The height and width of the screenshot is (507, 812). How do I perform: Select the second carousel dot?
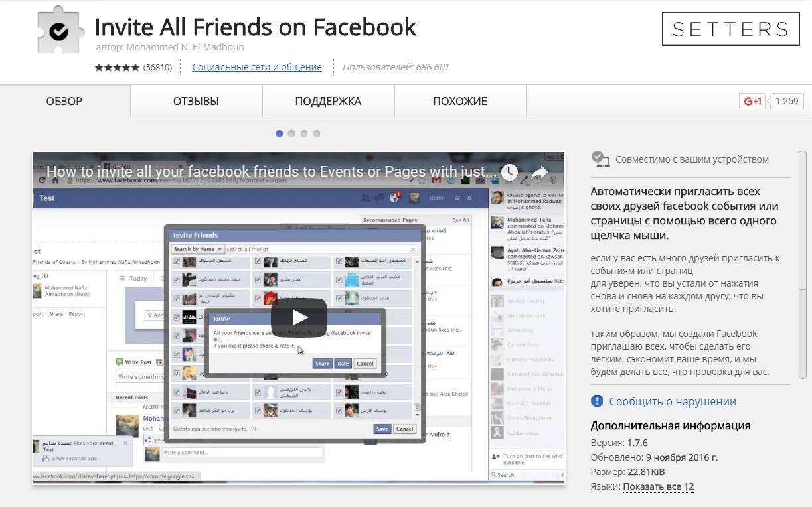pos(291,133)
